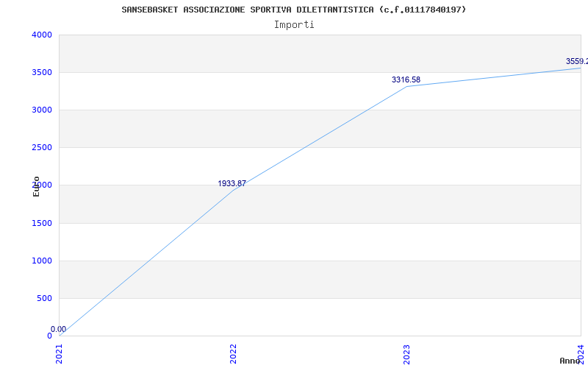Screen dimensions: 588x368
Task: Select the 1933.87 data label
Action: point(232,183)
